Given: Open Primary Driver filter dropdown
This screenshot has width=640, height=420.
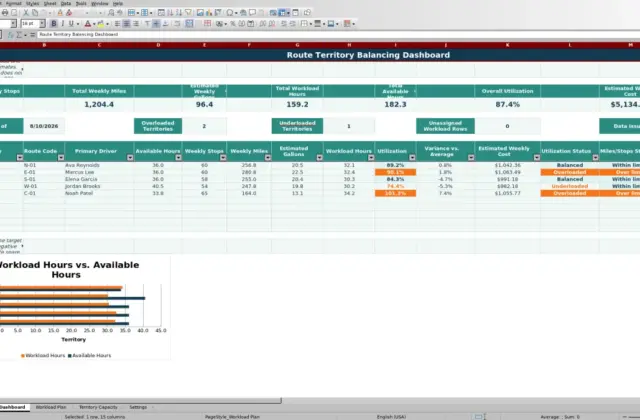Looking at the screenshot, I should [130, 158].
